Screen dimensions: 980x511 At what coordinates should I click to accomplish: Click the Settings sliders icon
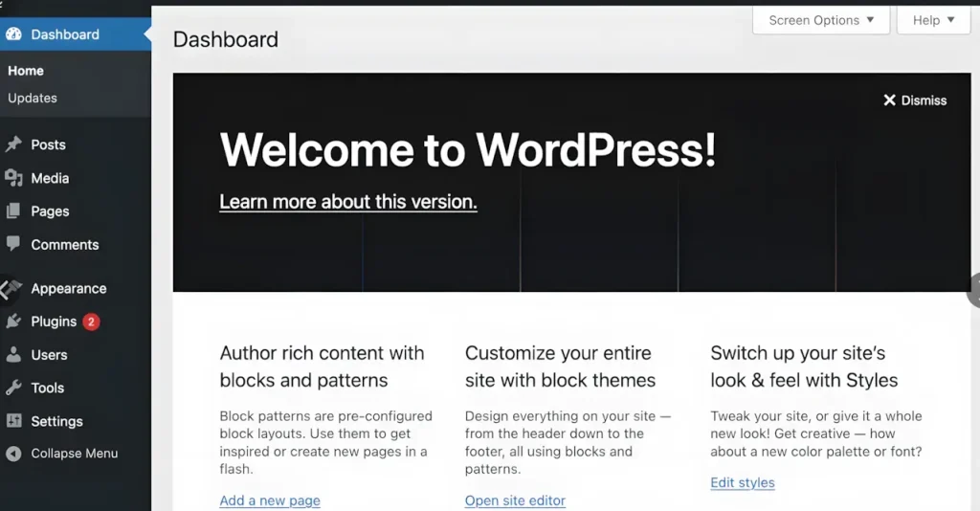pyautogui.click(x=13, y=420)
